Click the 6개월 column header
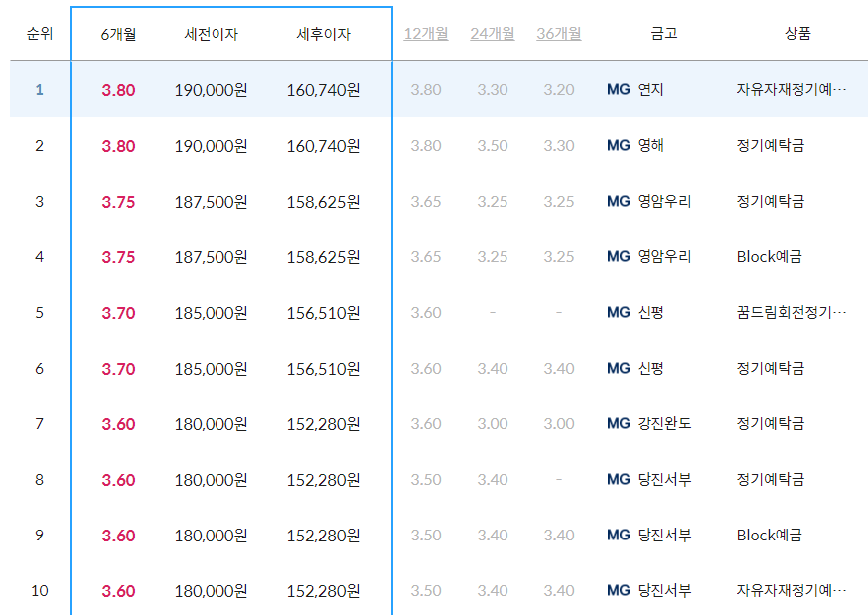Screen dimensions: 868x615 pos(118,35)
